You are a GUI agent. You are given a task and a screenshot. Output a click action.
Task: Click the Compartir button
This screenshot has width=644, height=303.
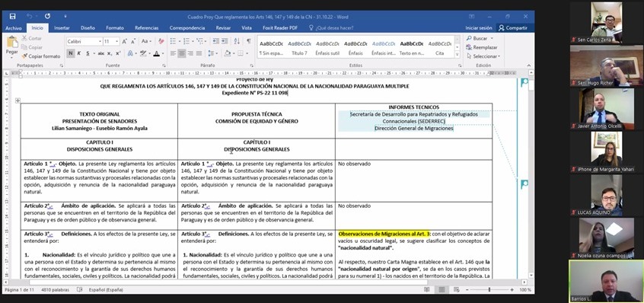[512, 28]
